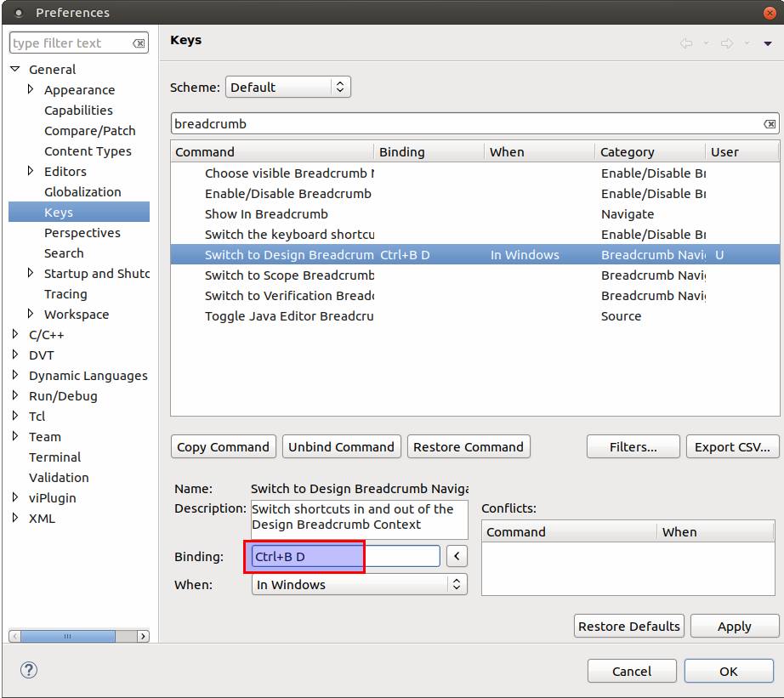Screen dimensions: 784x698
Task: Click the binding special-key insert arrow button
Action: point(457,557)
